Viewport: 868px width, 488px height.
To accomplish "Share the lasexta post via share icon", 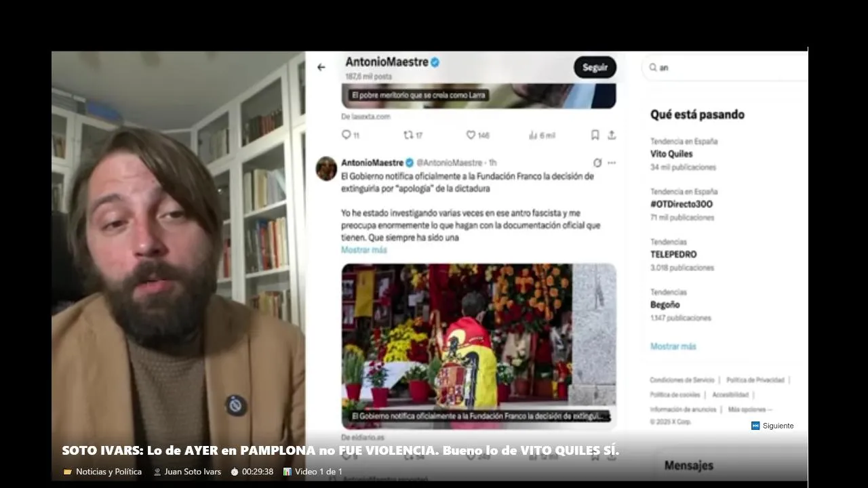I will tap(611, 135).
